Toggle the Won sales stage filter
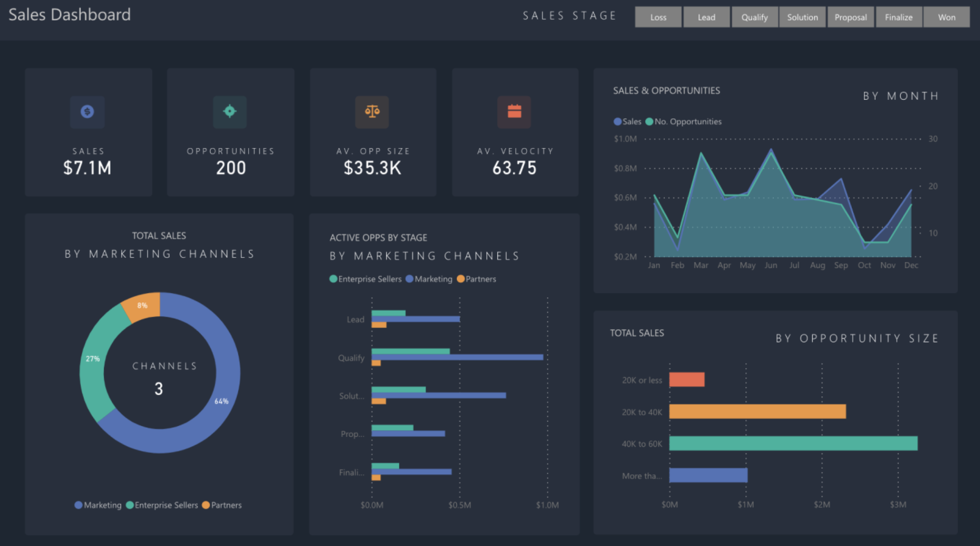This screenshot has width=980, height=546. [x=947, y=17]
